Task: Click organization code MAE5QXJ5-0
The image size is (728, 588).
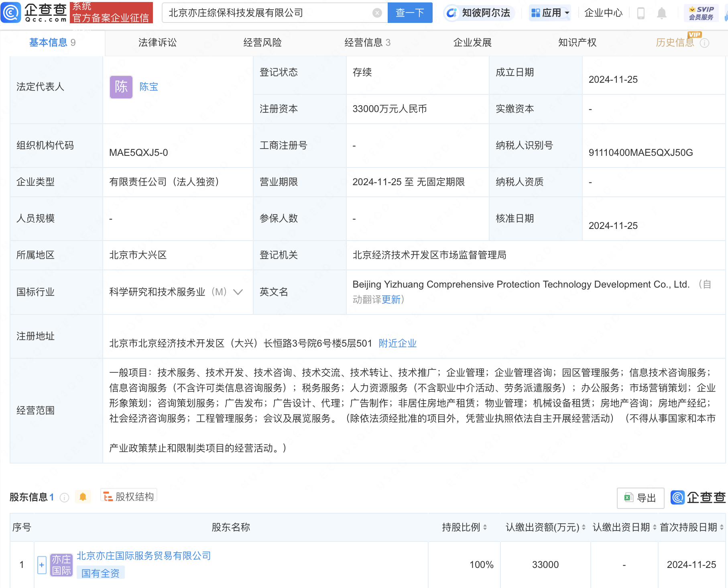Action: (x=138, y=153)
